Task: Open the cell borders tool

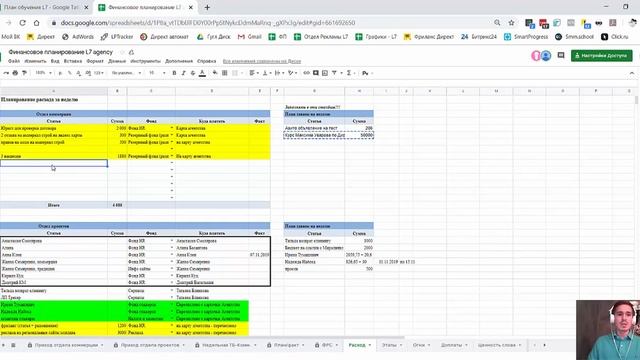Action: [x=224, y=73]
